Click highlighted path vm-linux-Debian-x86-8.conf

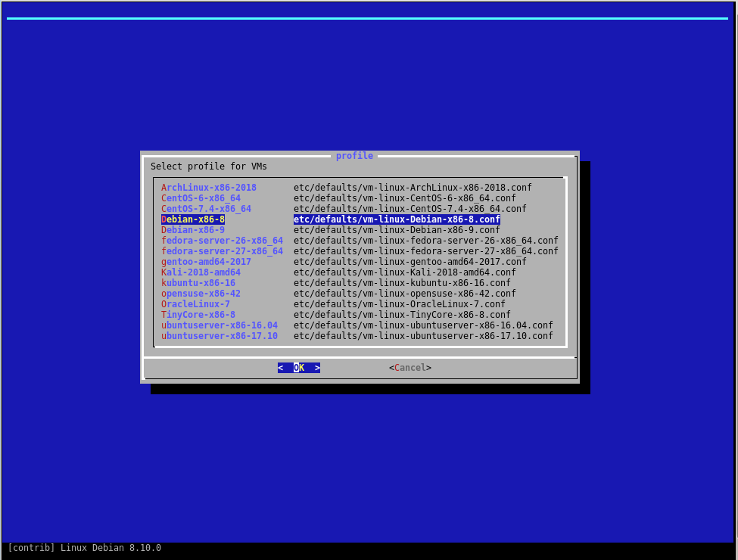point(397,219)
